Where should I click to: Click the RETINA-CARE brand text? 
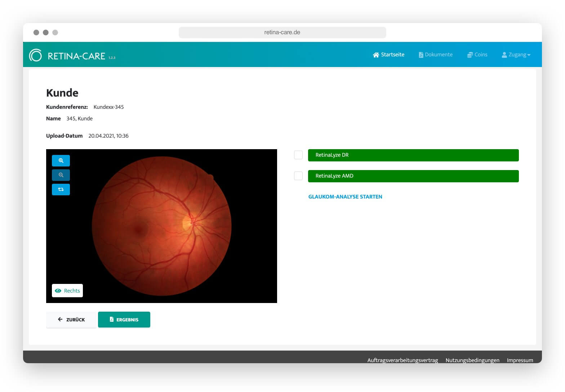[76, 56]
